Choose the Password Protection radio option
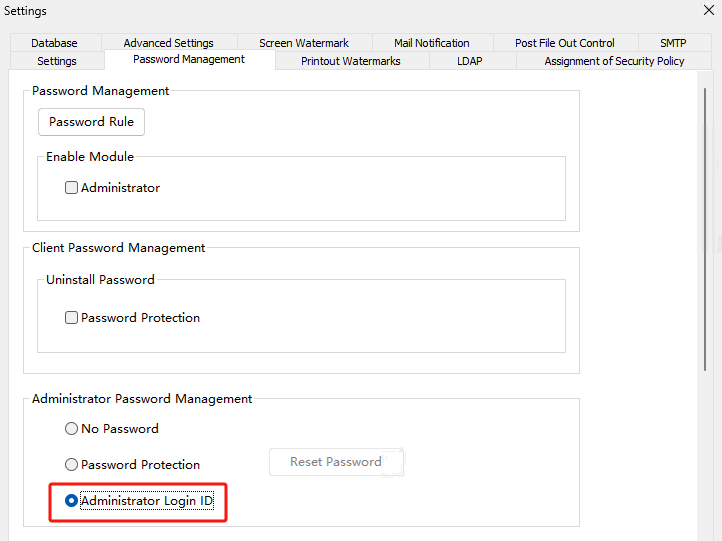The image size is (722, 541). point(71,465)
